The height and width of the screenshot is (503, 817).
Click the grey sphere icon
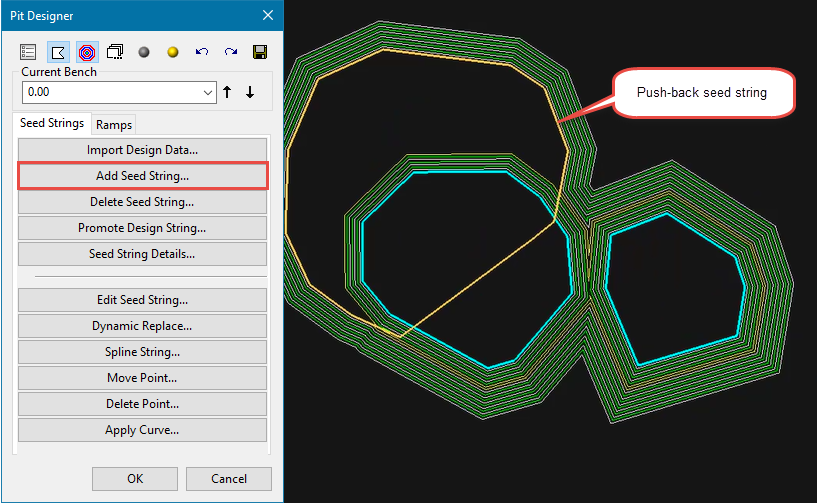[x=144, y=51]
